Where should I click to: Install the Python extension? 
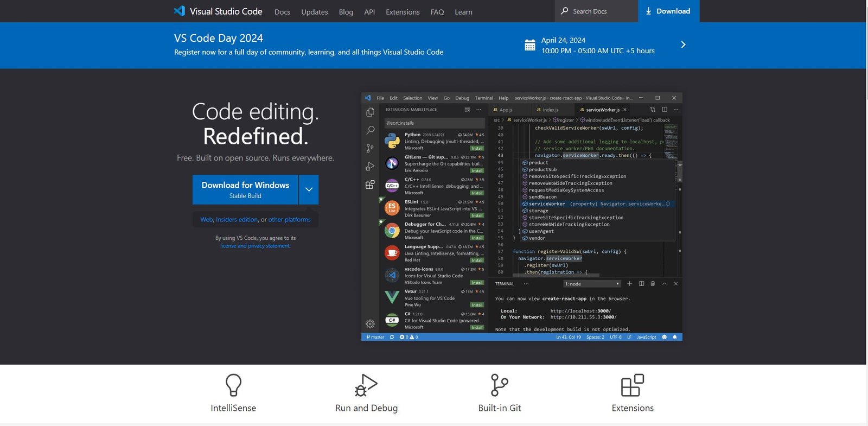tap(477, 148)
